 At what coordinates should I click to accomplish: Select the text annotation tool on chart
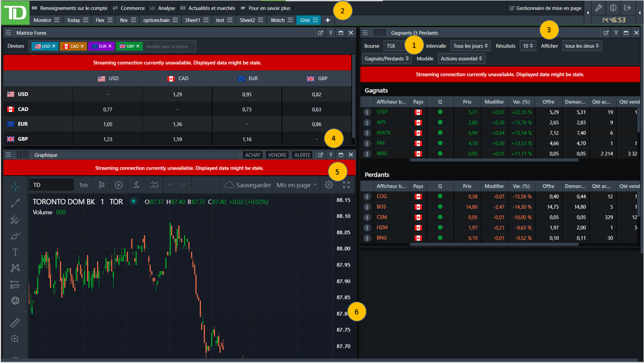15,252
